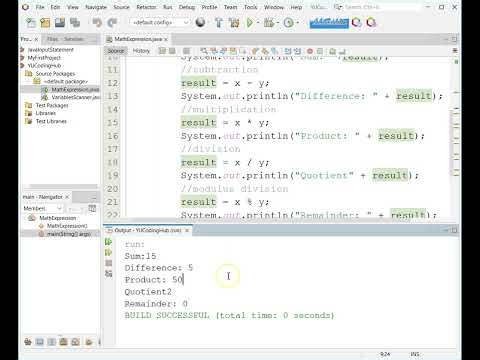This screenshot has height=360, width=480.
Task: Close the Navigator panel tab
Action: (67, 197)
